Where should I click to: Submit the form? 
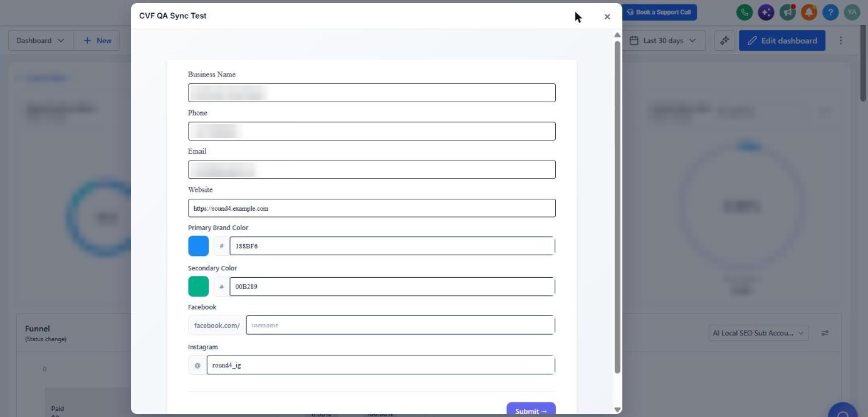(x=531, y=411)
